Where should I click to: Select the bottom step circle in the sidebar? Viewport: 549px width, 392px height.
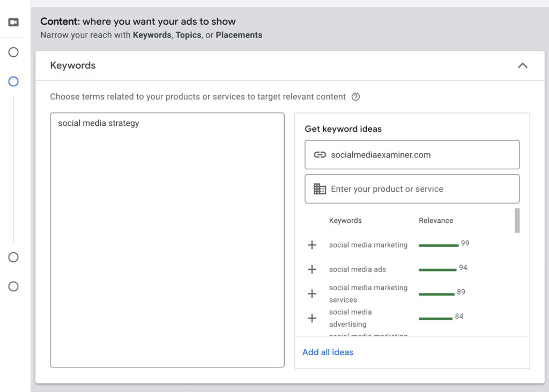(x=13, y=287)
